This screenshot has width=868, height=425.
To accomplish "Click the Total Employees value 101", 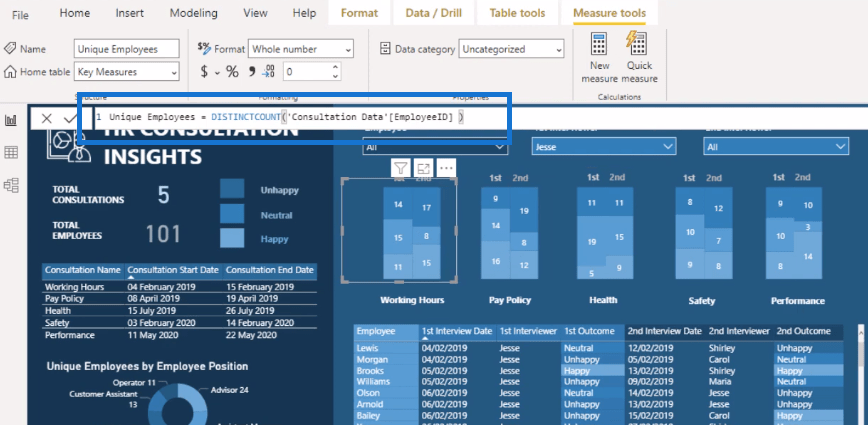I will point(163,234).
